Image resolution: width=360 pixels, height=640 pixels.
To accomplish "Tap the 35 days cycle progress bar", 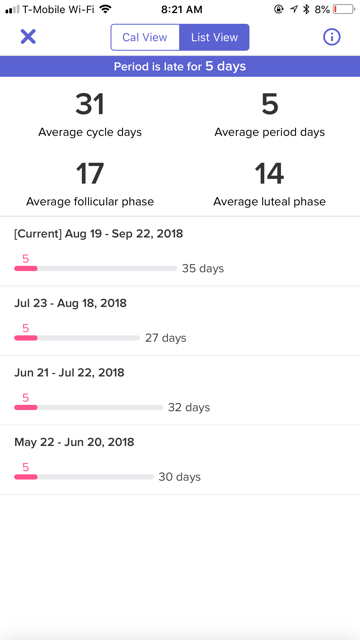I will (x=96, y=269).
